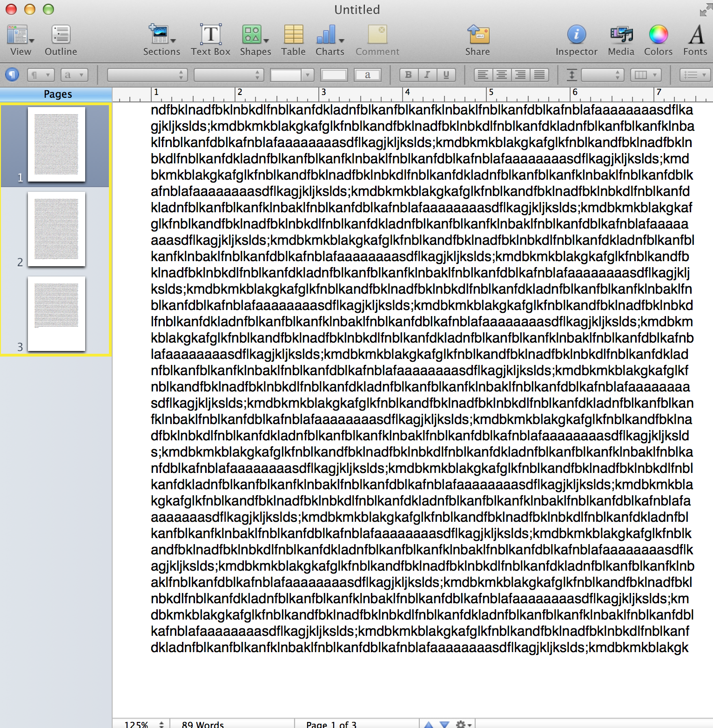Toggle italic formatting

tap(427, 74)
